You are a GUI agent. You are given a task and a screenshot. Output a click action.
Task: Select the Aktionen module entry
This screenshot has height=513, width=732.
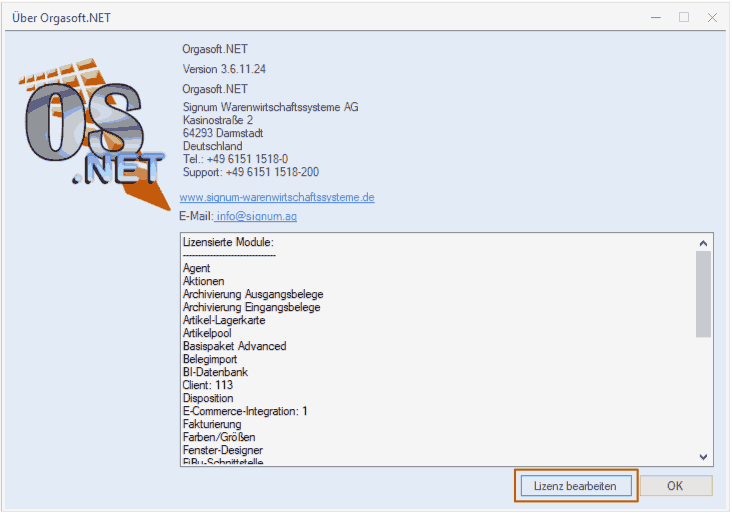[204, 282]
